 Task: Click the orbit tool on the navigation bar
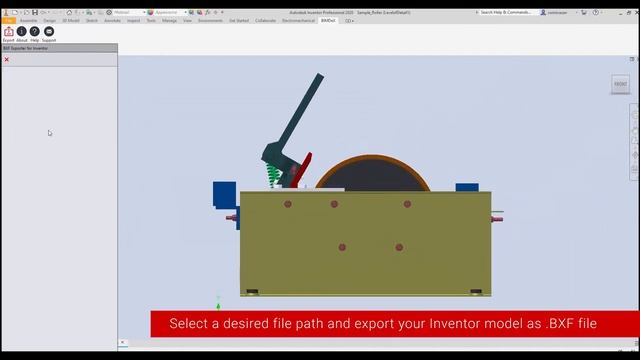coord(635,156)
